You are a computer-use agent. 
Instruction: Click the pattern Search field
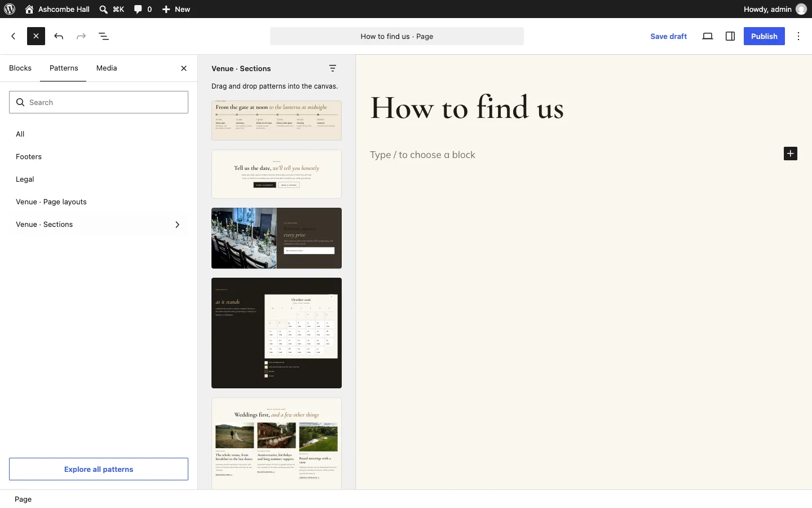pos(99,102)
